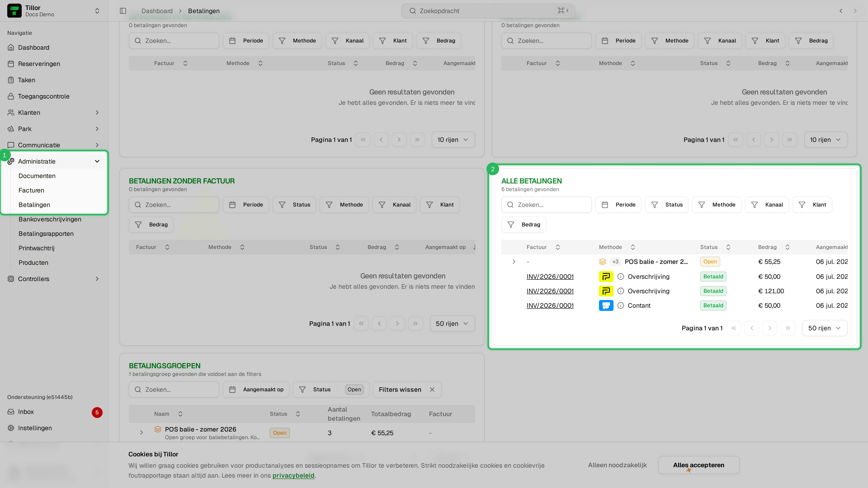Expand the POS balie row in Alle Betalingen
This screenshot has width=868, height=488.
[x=514, y=262]
